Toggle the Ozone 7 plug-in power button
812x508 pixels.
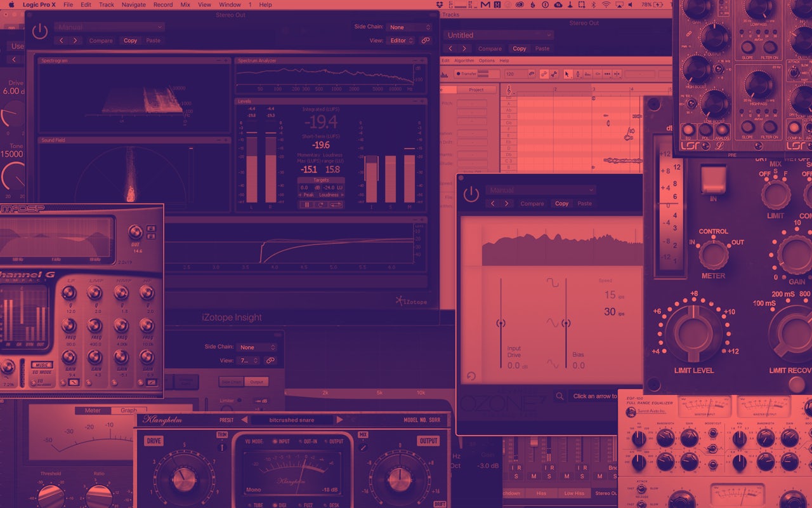471,194
